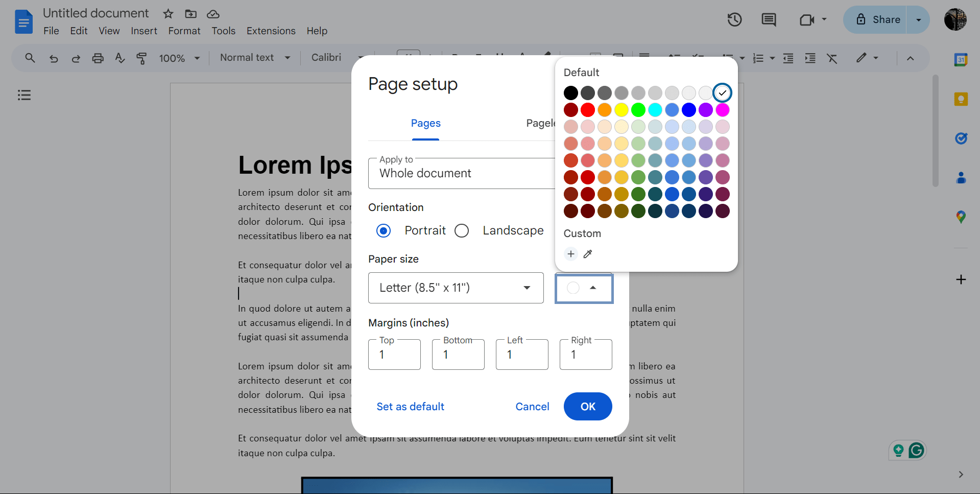Click inside the Top margin field
980x494 pixels.
tap(394, 355)
